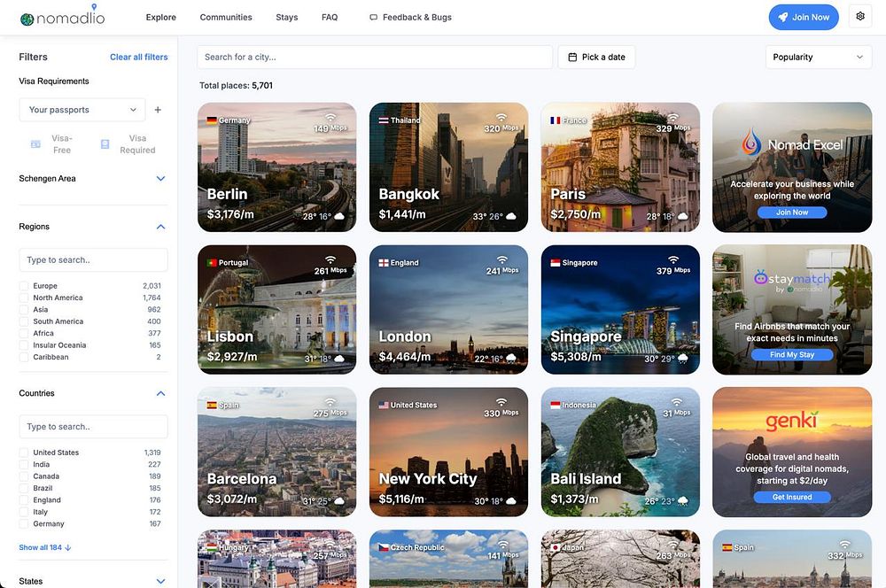Click the Visa-Free card icon

pos(35,144)
